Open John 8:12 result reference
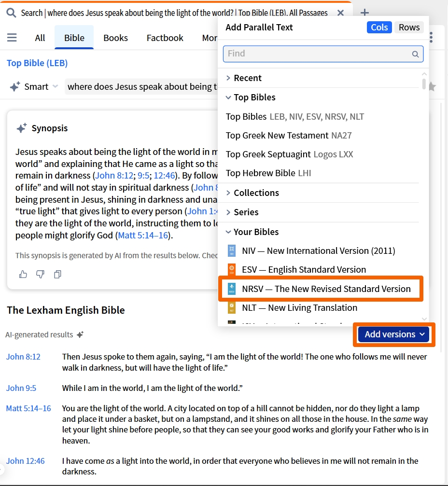 tap(23, 357)
